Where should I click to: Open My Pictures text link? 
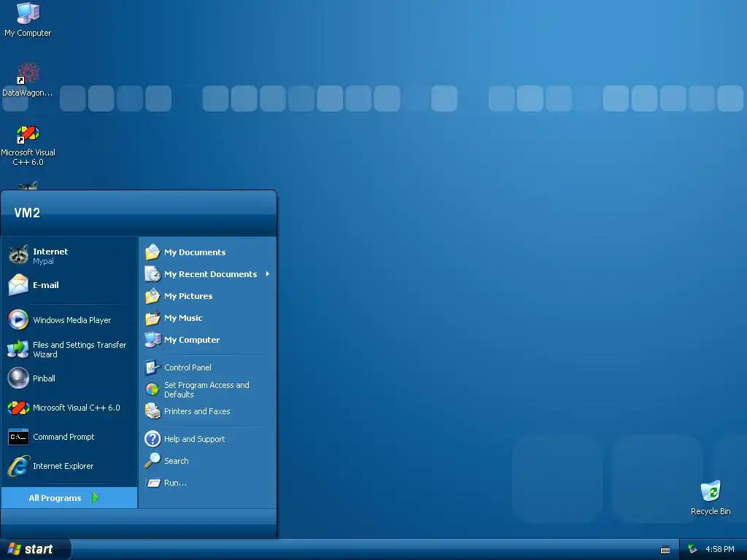pos(188,296)
